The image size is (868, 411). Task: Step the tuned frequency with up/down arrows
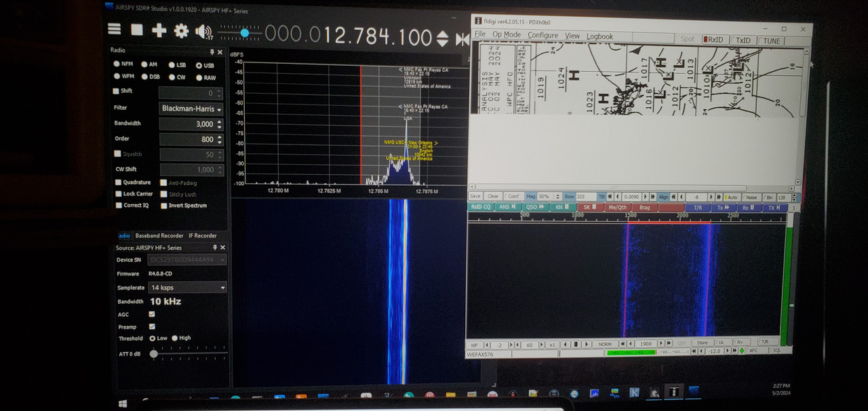442,39
